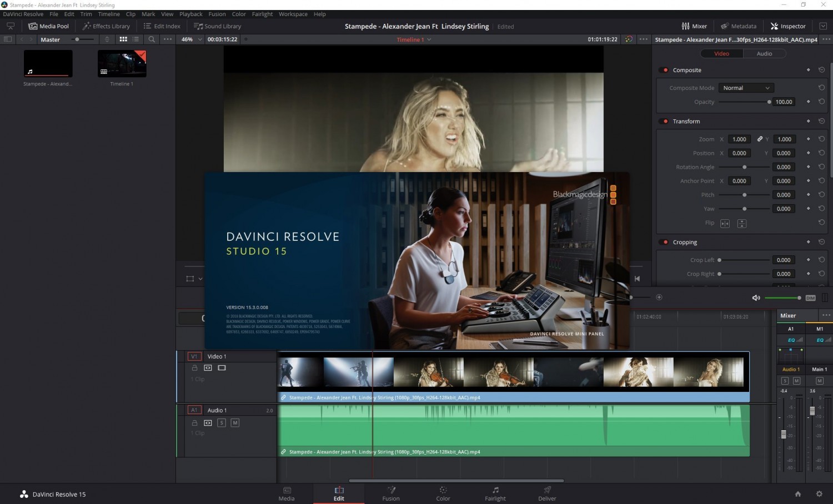The image size is (833, 504).
Task: Open project home icon
Action: [798, 493]
